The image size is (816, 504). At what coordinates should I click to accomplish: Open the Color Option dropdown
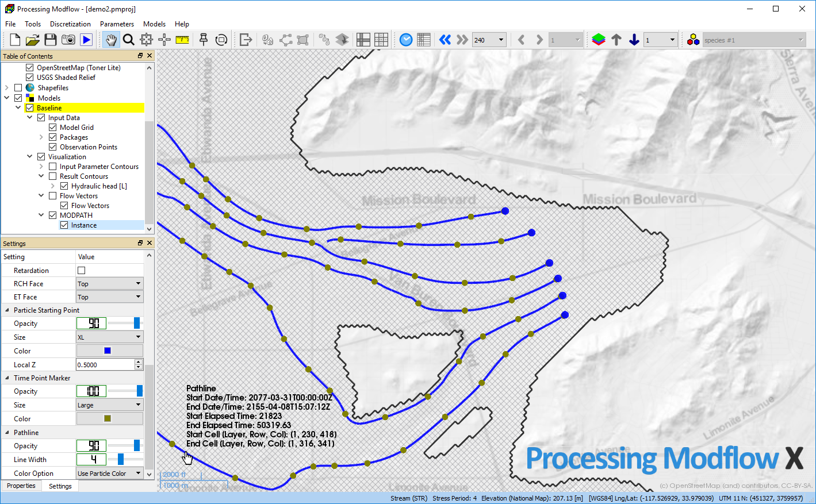[x=110, y=474]
